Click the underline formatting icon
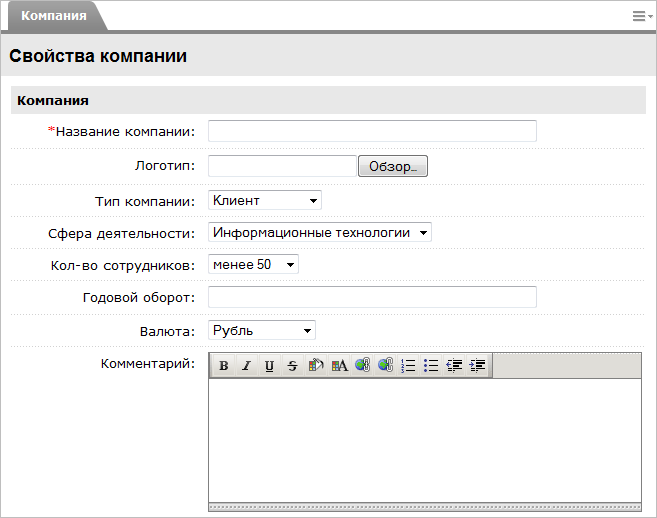Viewport: 657px width, 518px height. pyautogui.click(x=269, y=366)
